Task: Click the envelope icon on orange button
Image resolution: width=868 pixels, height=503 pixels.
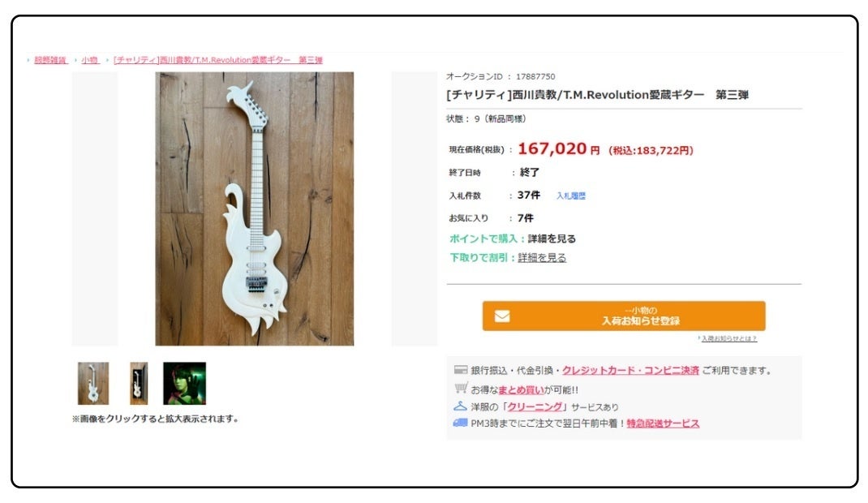Action: coord(502,316)
